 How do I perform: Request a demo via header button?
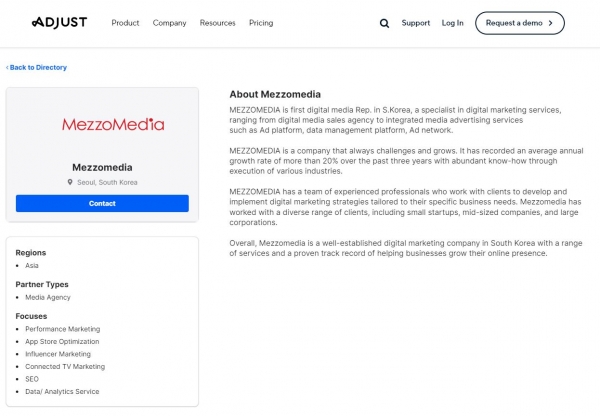tap(520, 23)
